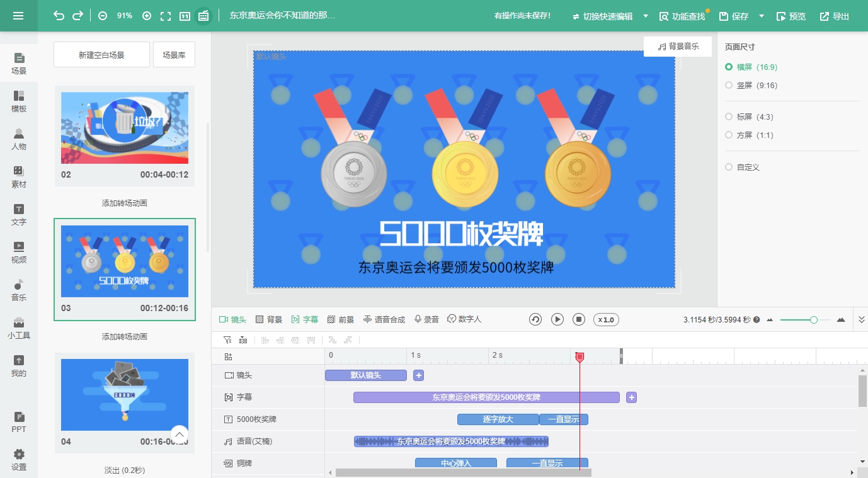
Task: Click 导出 export button
Action: (x=835, y=16)
